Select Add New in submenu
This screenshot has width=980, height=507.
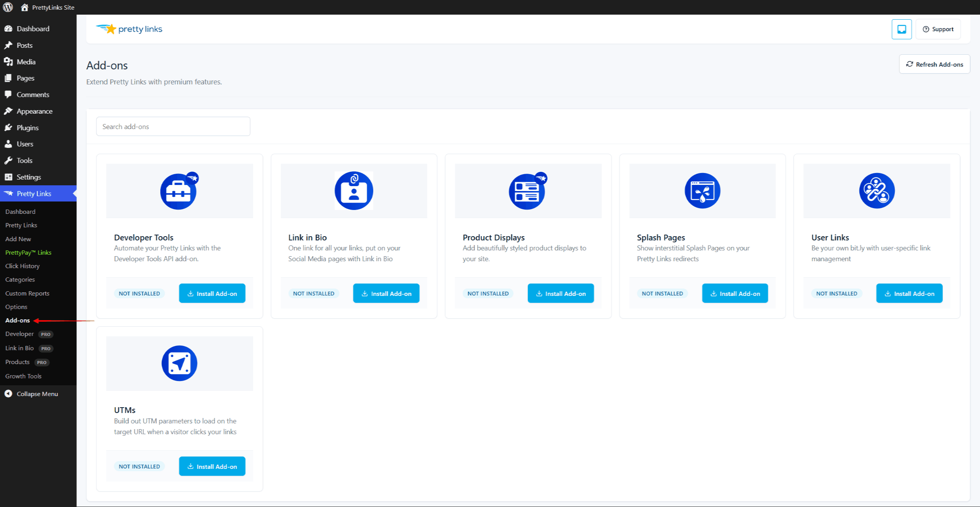click(18, 239)
